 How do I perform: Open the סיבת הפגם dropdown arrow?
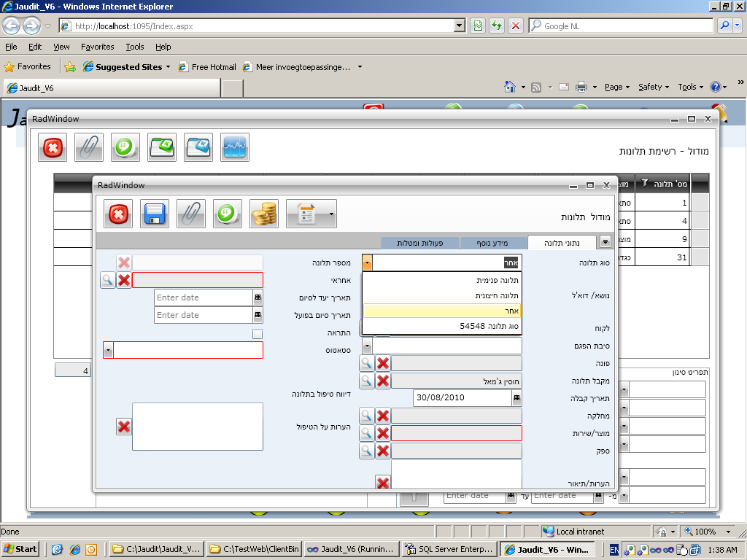tap(367, 345)
